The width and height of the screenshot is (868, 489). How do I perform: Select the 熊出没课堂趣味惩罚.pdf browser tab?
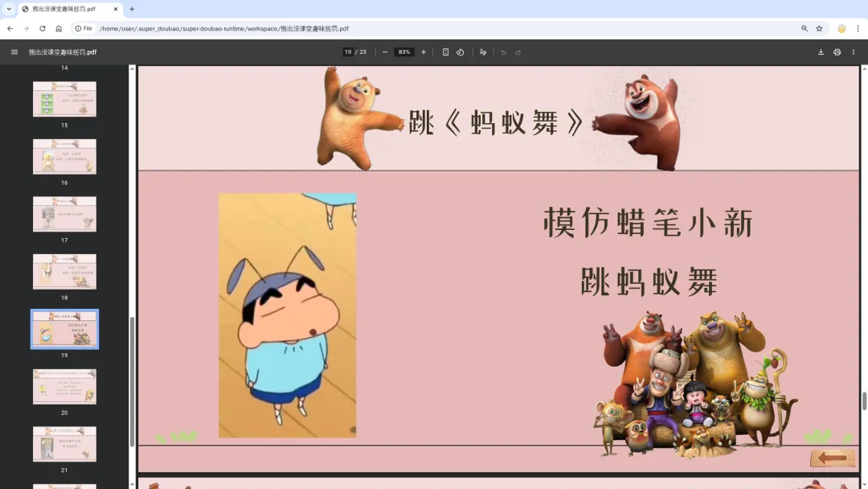pyautogui.click(x=70, y=9)
